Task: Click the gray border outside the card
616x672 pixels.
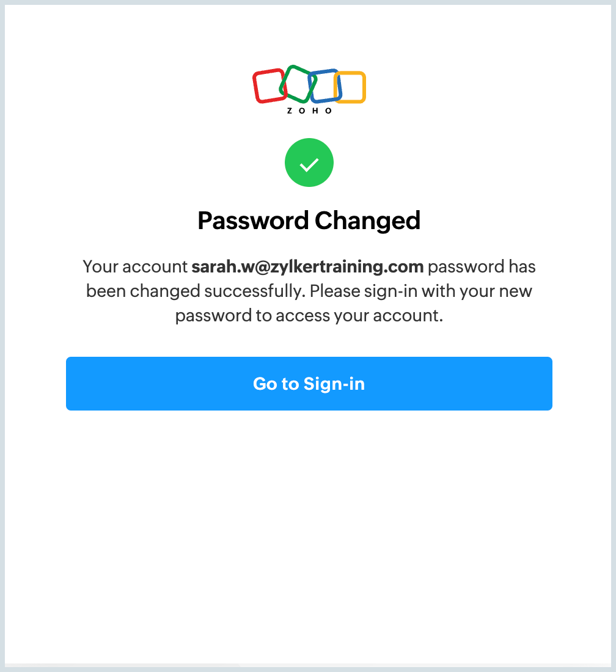Action: coord(2,336)
